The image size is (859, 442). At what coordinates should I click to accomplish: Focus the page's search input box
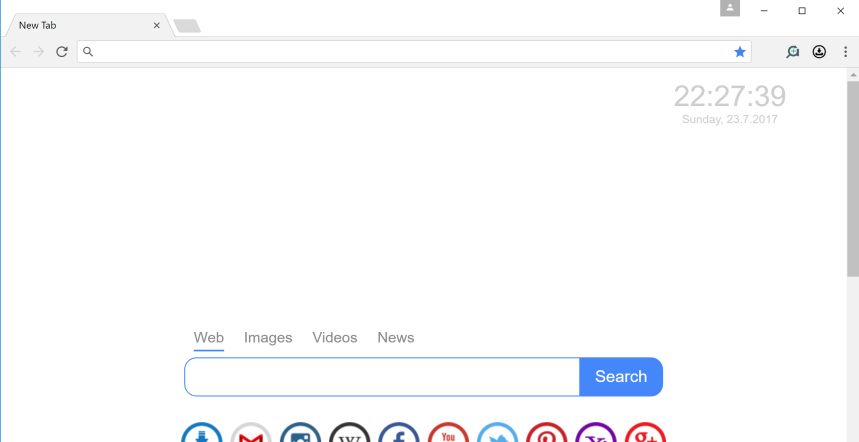pyautogui.click(x=382, y=377)
